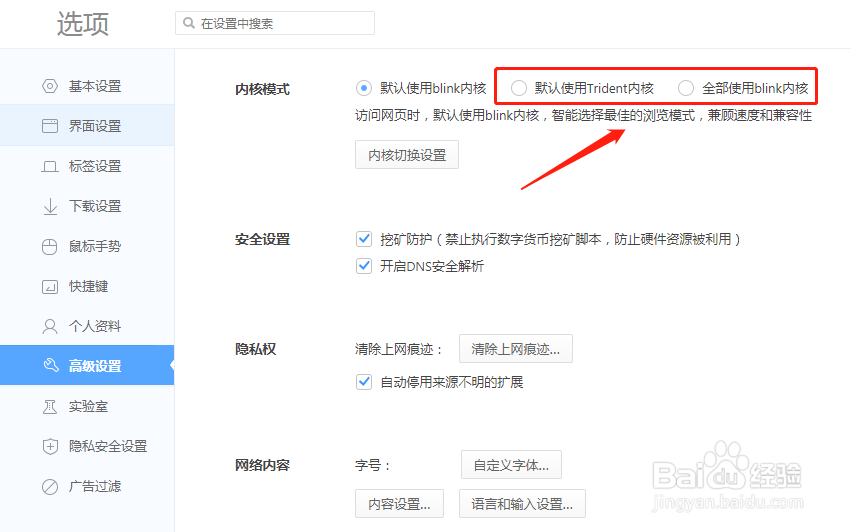Open 下载设置 page
The height and width of the screenshot is (532, 851).
87,206
